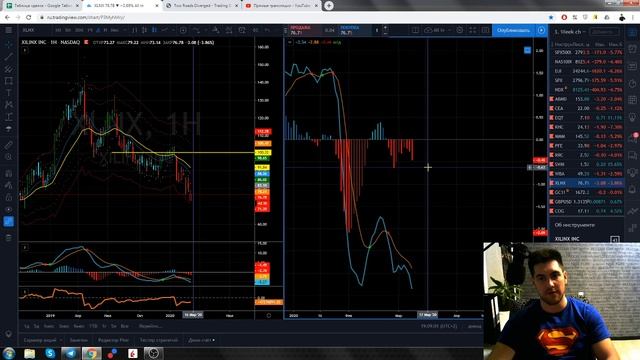Click the yellow horizontal line price label
The width and height of the screenshot is (640, 360).
tap(262, 152)
